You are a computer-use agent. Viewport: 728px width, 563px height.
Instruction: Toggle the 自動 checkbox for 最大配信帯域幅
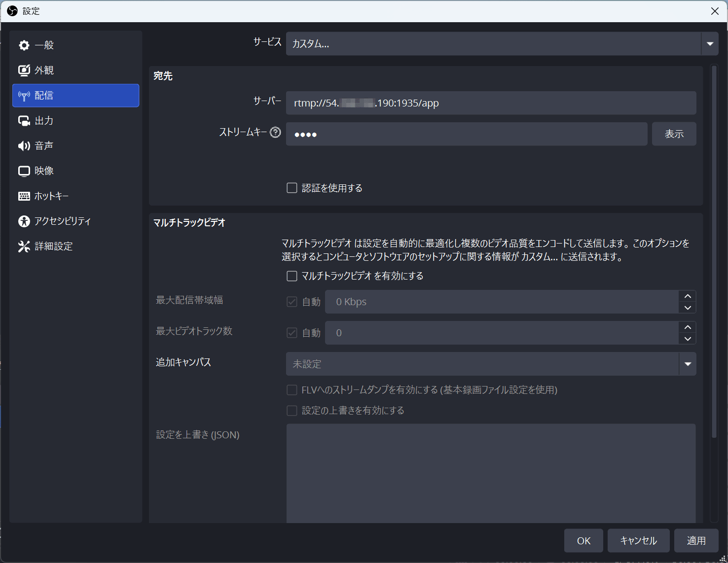click(x=292, y=302)
